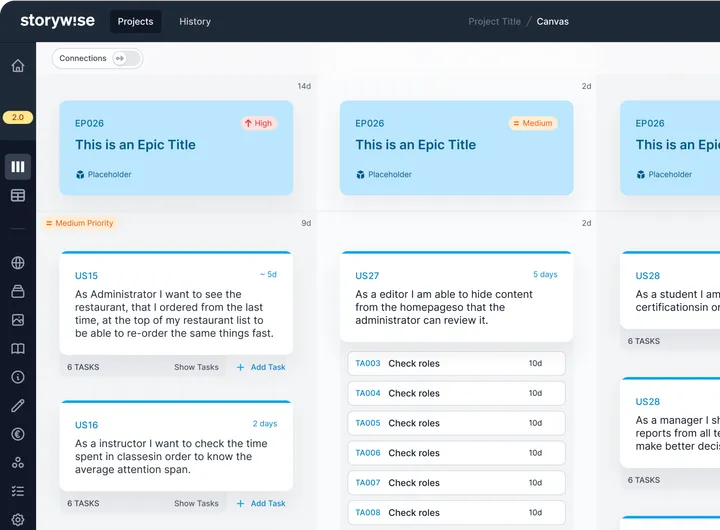This screenshot has height=530, width=720.
Task: Add Task to story US15
Action: 261,367
